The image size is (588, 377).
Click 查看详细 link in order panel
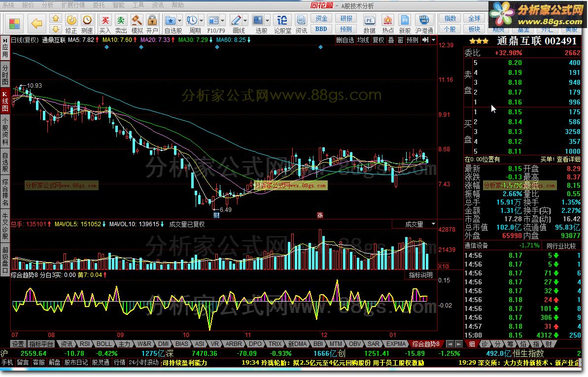pyautogui.click(x=568, y=159)
